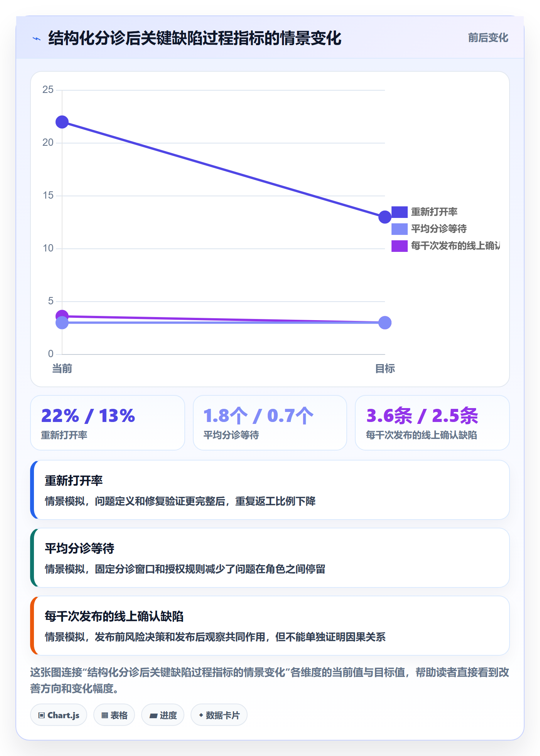The width and height of the screenshot is (540, 756).
Task: Click the 目标 x-axis label
Action: 385,369
